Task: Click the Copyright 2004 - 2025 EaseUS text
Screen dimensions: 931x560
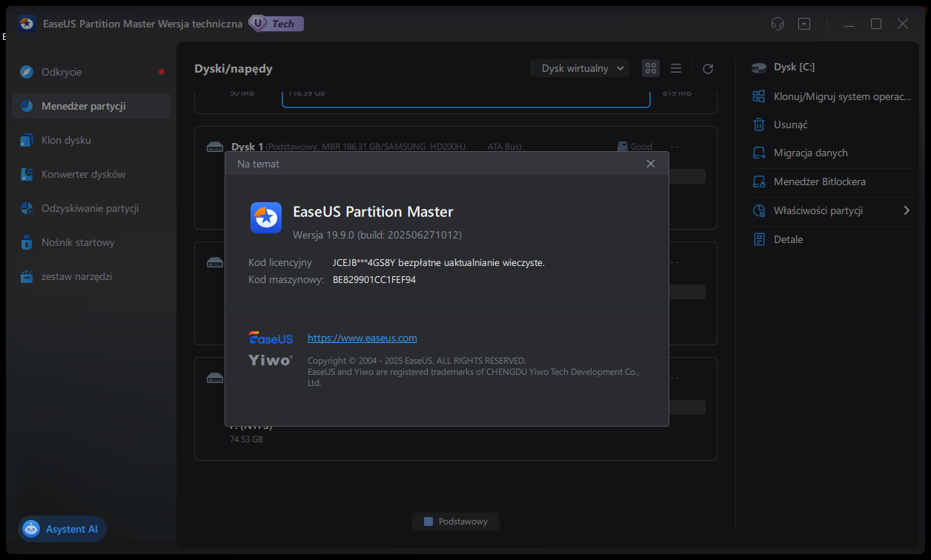Action: (x=417, y=361)
